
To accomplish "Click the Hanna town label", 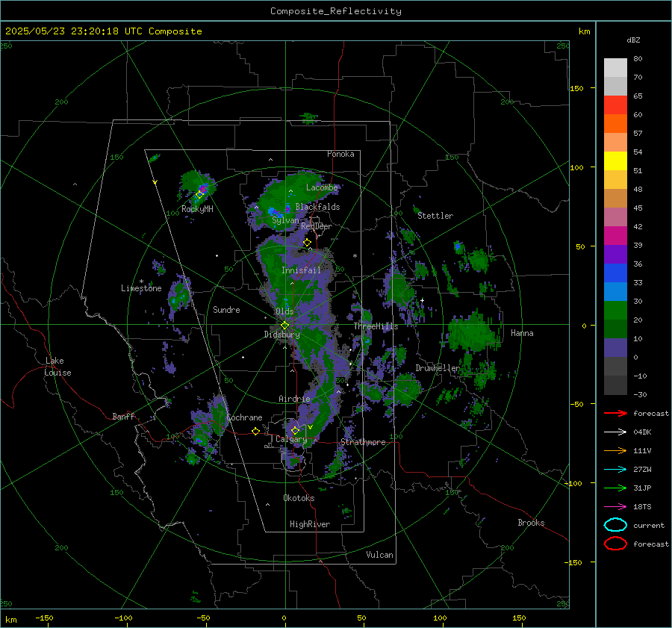I will 522,333.
